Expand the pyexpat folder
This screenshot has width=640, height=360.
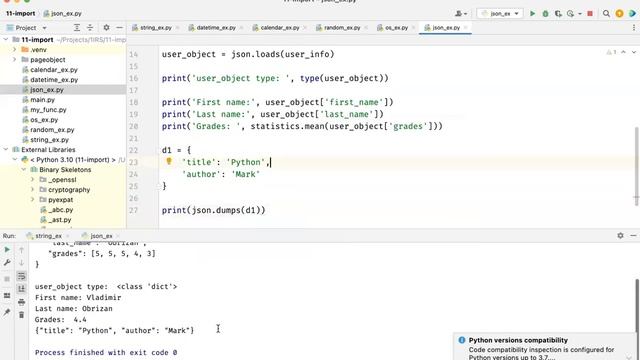[33, 200]
